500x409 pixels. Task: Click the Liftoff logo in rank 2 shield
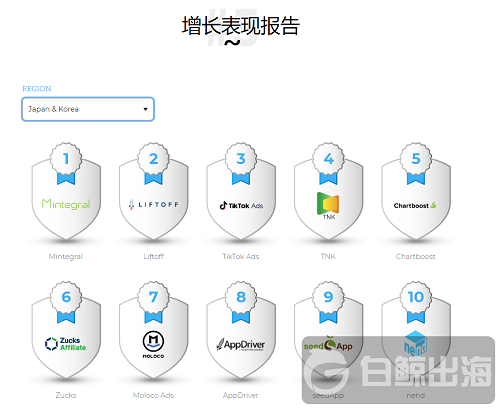153,204
